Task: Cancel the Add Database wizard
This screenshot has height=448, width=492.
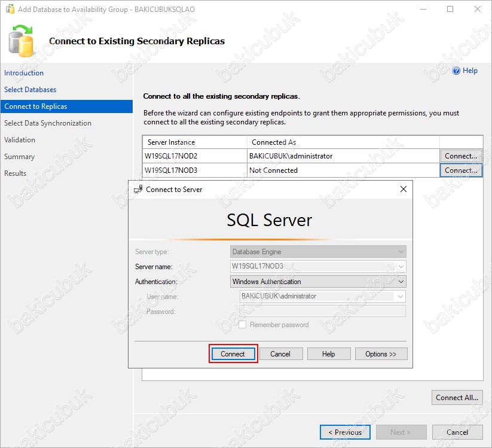Action: [457, 432]
